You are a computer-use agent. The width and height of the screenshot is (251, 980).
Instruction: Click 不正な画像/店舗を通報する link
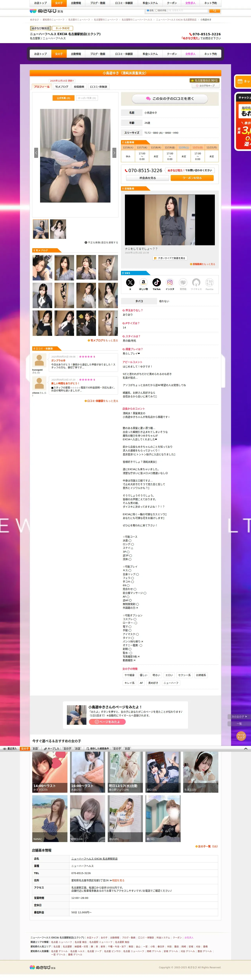(101, 242)
